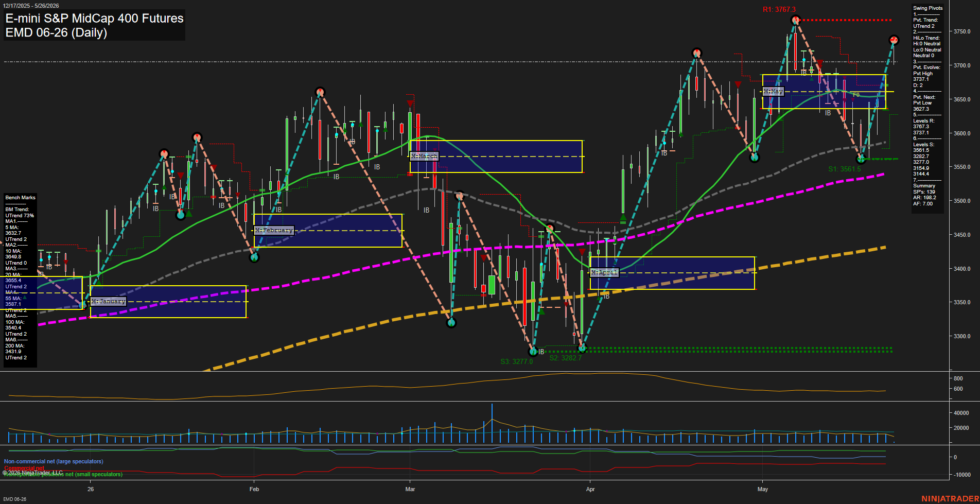980x504 pixels.
Task: Click Nonreportable positions net (small speculators) legend
Action: pos(63,474)
